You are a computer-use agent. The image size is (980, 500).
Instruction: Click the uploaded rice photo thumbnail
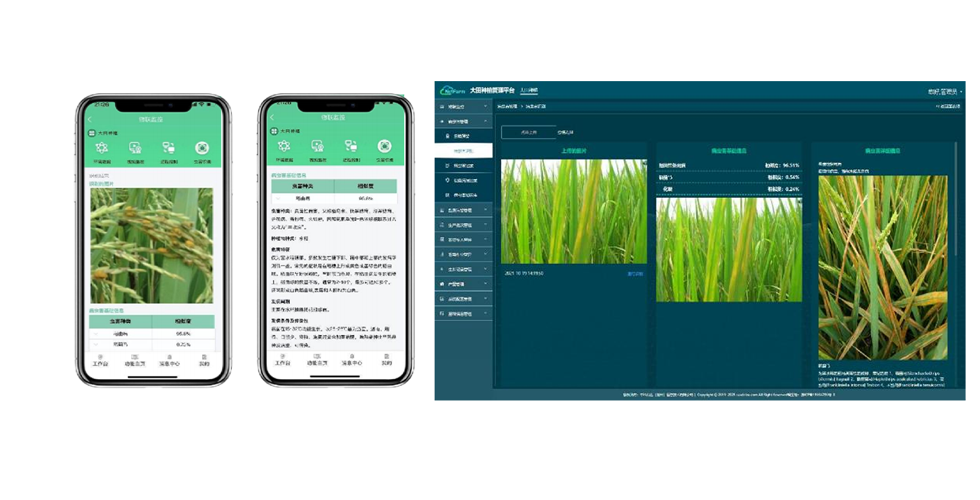tap(573, 211)
